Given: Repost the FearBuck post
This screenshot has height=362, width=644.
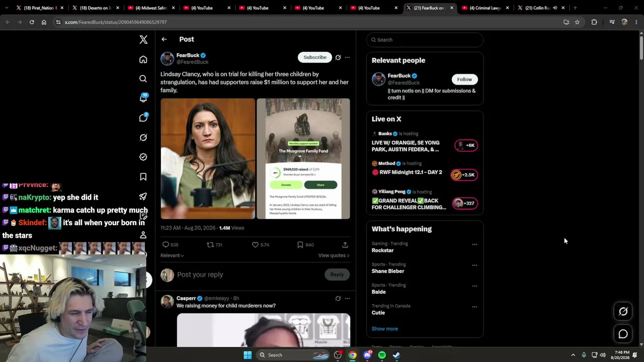Looking at the screenshot, I should [210, 245].
